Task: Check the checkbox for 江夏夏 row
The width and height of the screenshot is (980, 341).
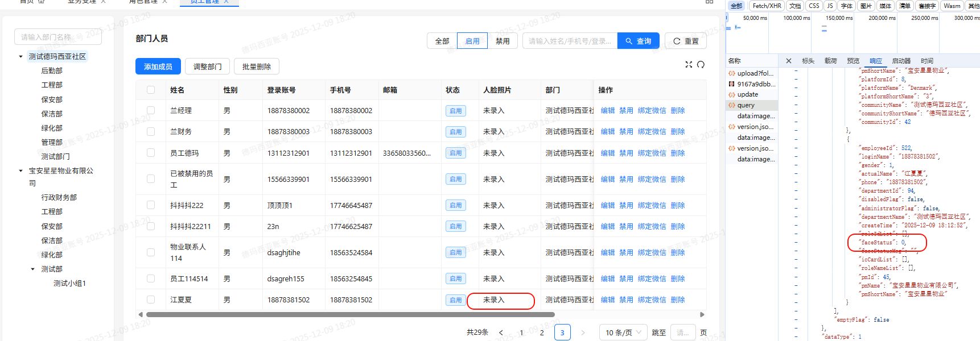Action: pos(151,300)
